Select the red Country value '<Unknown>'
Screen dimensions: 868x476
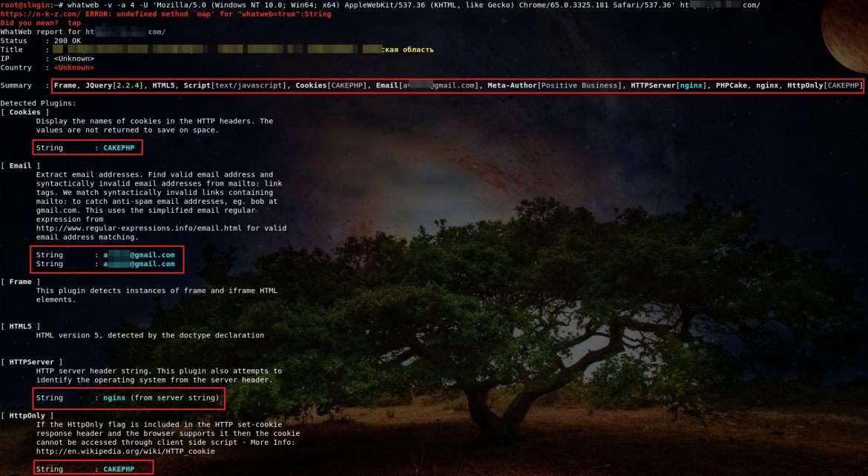(74, 67)
